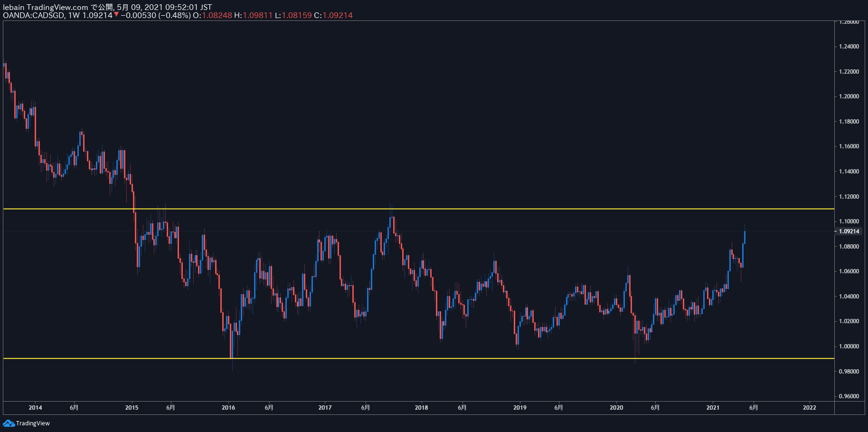Click the close value 1.09214 in header

[338, 15]
